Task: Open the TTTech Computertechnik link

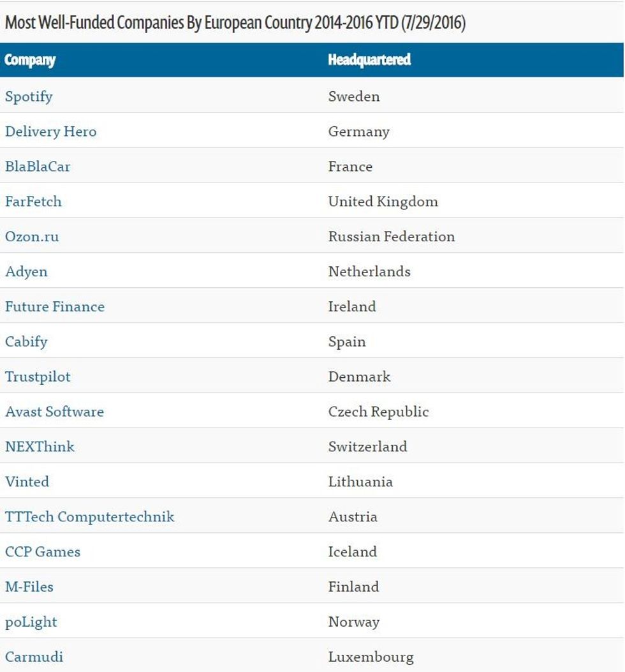Action: point(90,517)
